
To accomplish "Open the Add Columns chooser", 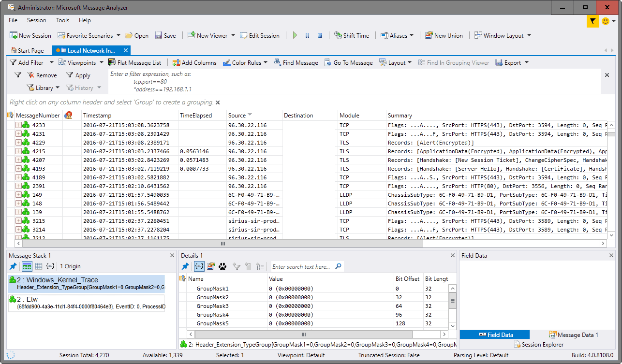I will [195, 62].
